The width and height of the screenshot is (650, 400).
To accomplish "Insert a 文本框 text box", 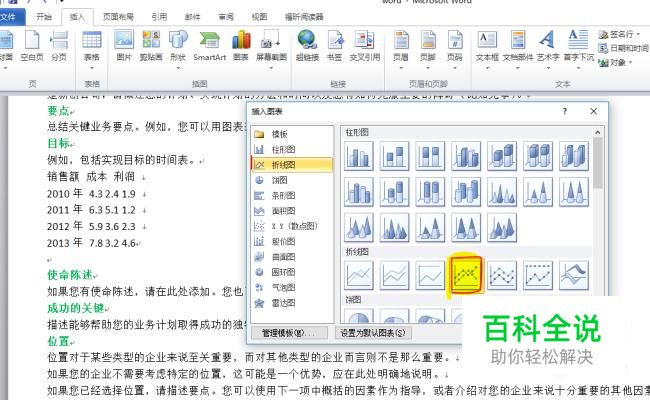I will (487, 46).
